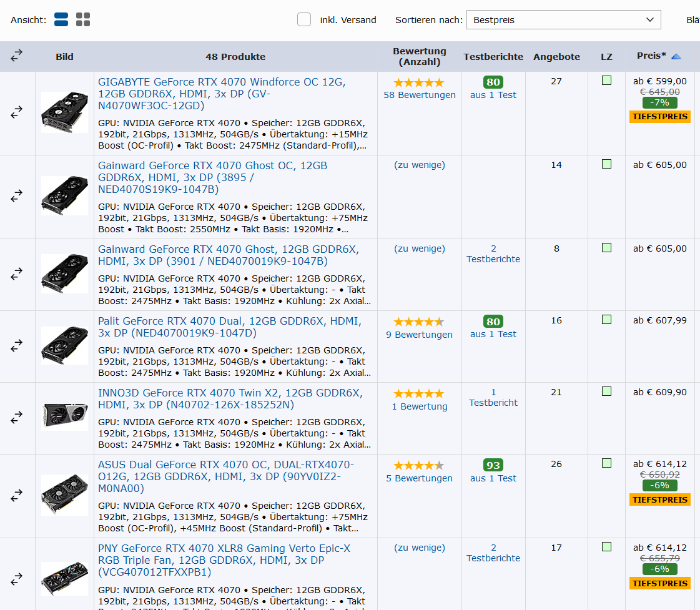Open the star rating of Palit Dual
The height and width of the screenshot is (610, 700).
419,322
